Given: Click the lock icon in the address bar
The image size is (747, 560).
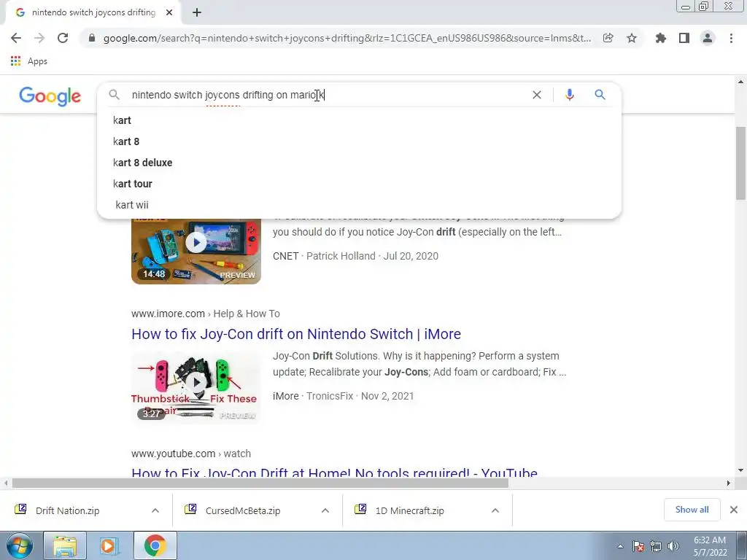Looking at the screenshot, I should pyautogui.click(x=93, y=38).
